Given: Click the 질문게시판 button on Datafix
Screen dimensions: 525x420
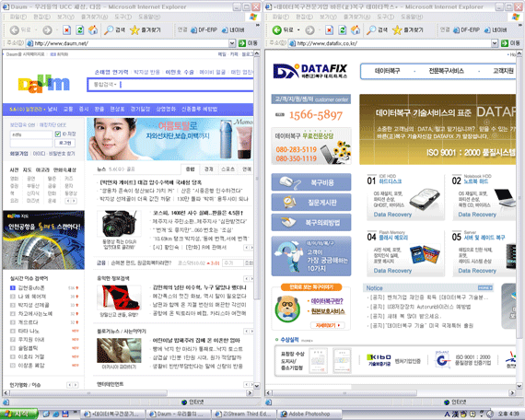Looking at the screenshot, I should [x=311, y=203].
